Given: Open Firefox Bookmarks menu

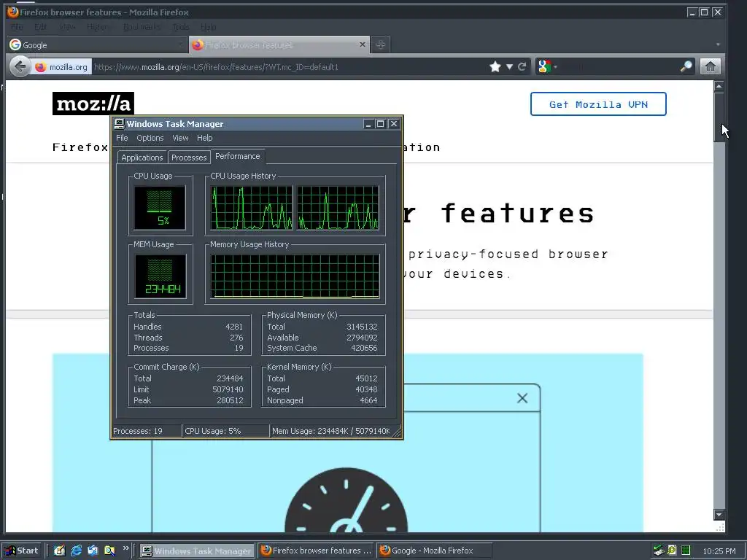Looking at the screenshot, I should pyautogui.click(x=142, y=27).
